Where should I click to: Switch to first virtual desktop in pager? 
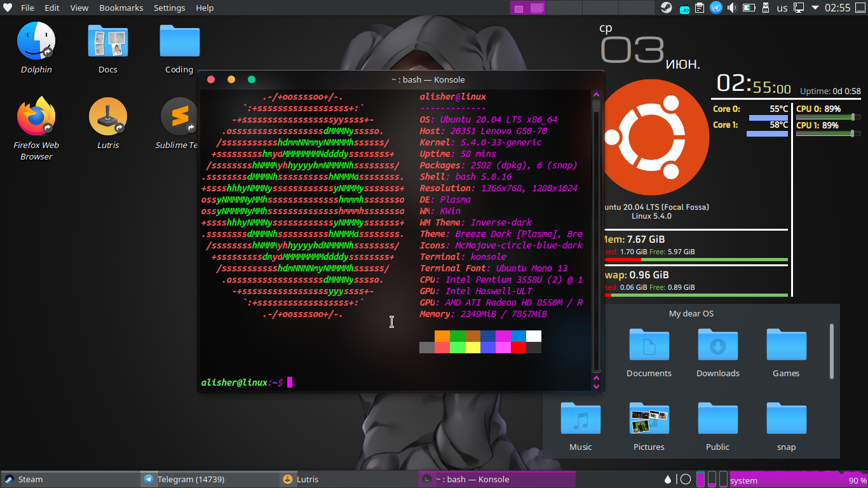[527, 8]
